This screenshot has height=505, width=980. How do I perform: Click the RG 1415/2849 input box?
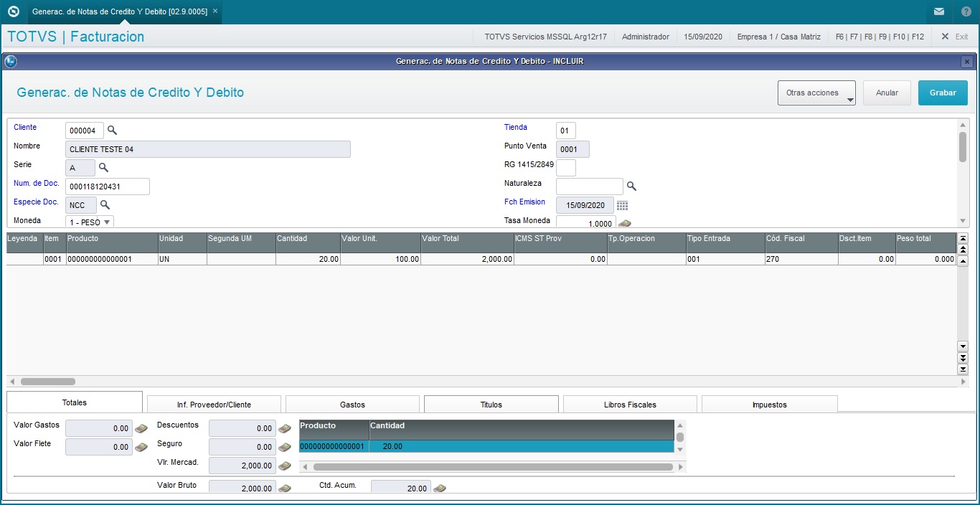click(566, 168)
